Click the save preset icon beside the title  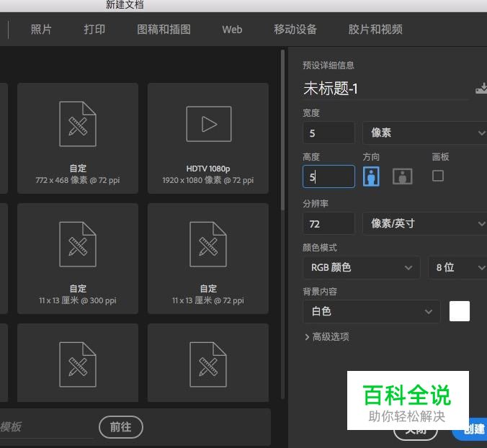coord(481,89)
